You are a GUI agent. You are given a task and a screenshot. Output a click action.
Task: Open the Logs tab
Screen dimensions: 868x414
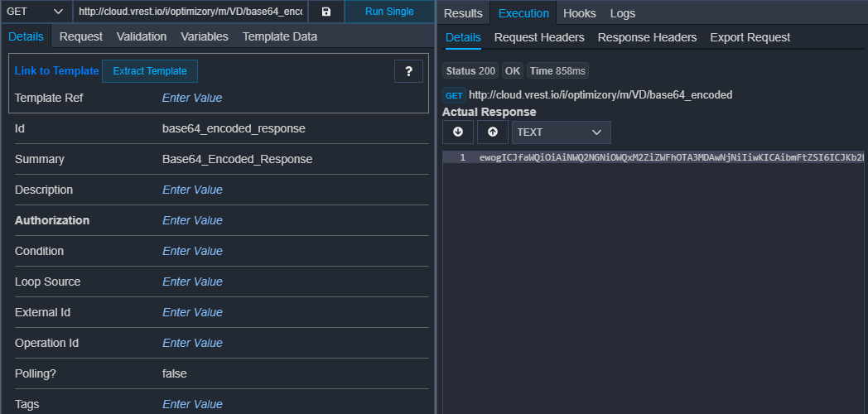(x=623, y=13)
